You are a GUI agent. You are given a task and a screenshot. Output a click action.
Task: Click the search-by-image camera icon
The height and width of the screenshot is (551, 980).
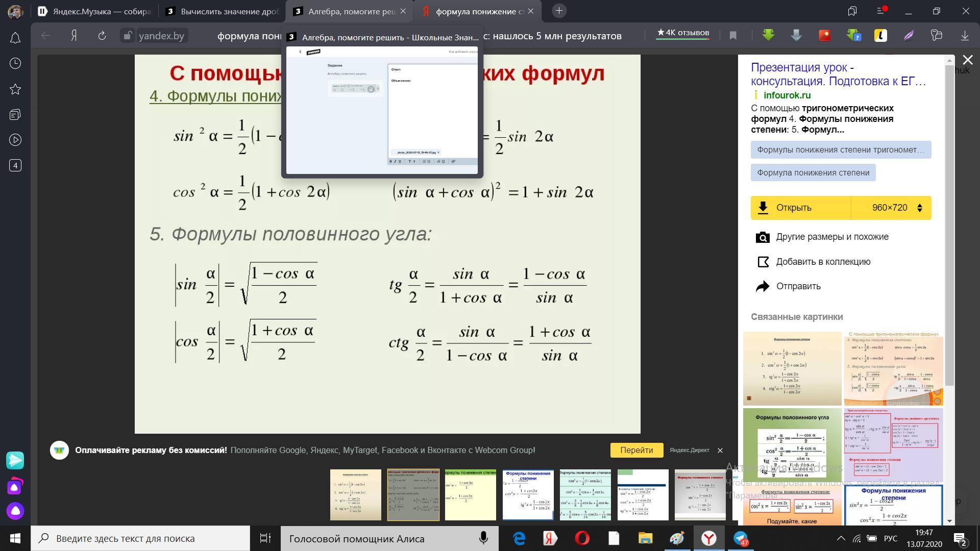[x=763, y=237]
